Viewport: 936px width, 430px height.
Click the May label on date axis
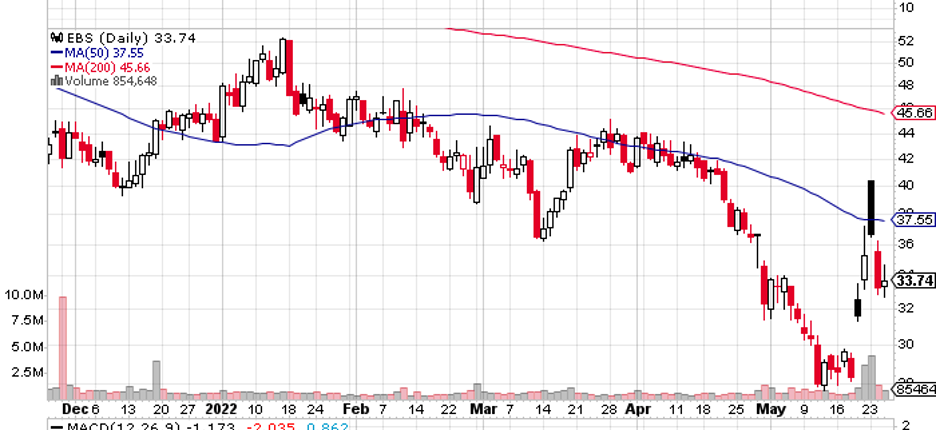click(x=772, y=408)
